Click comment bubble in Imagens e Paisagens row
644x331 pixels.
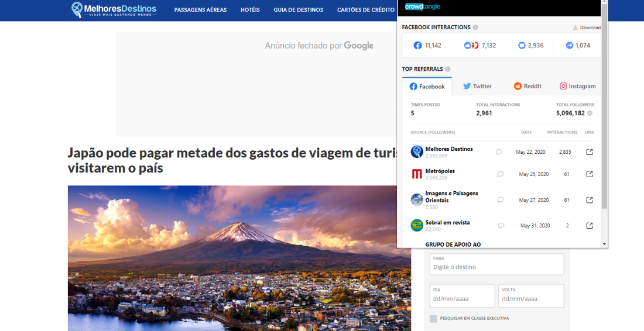(x=500, y=200)
